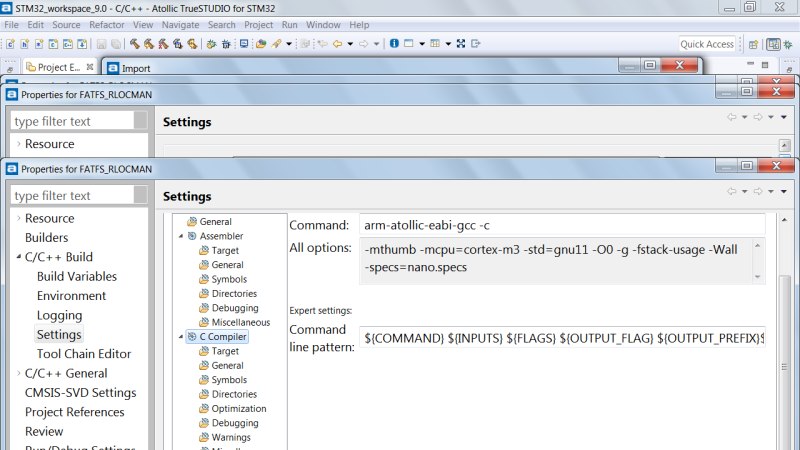Select Directories under C Compiler

coord(234,394)
